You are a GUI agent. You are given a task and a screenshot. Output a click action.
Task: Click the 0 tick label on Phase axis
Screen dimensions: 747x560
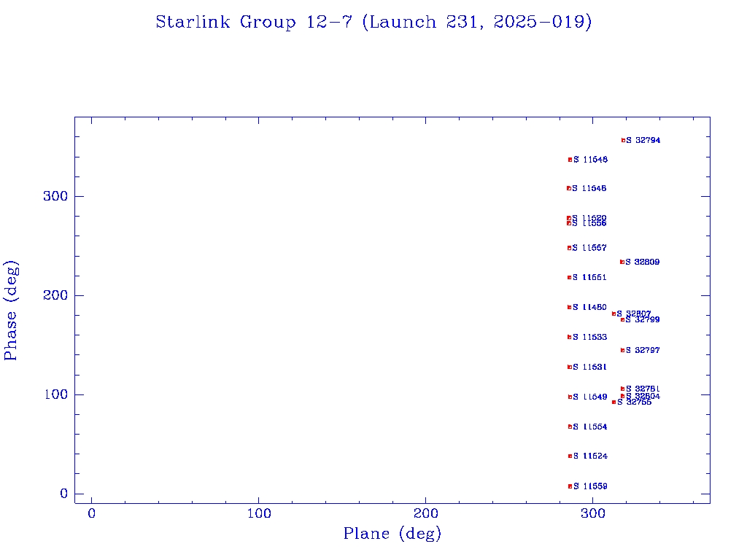point(64,494)
